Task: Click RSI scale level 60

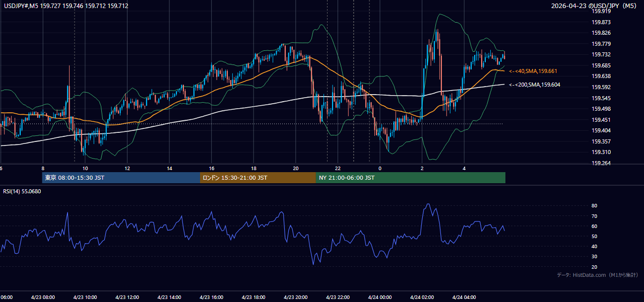Action: [x=595, y=226]
